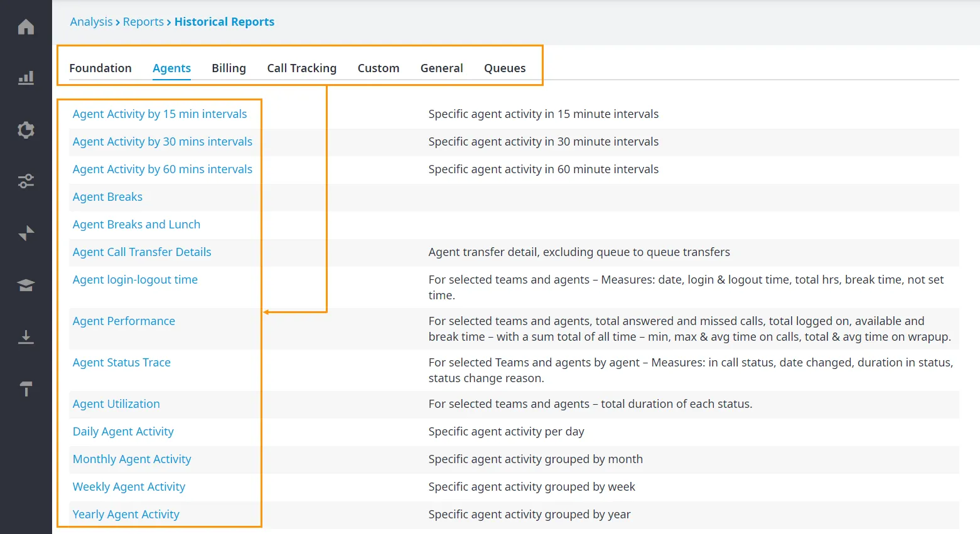The height and width of the screenshot is (534, 980).
Task: Open the Agent Performance report
Action: pyautogui.click(x=124, y=321)
